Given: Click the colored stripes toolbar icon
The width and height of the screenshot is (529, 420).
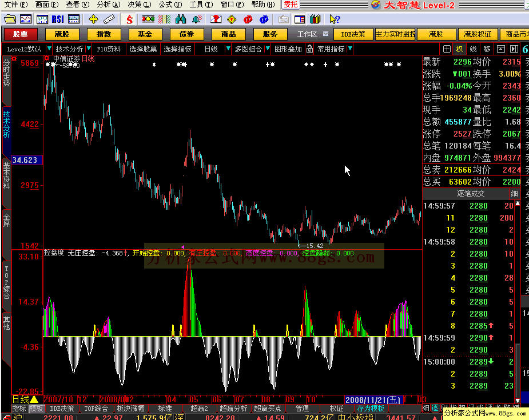Looking at the screenshot, I should 164,19.
